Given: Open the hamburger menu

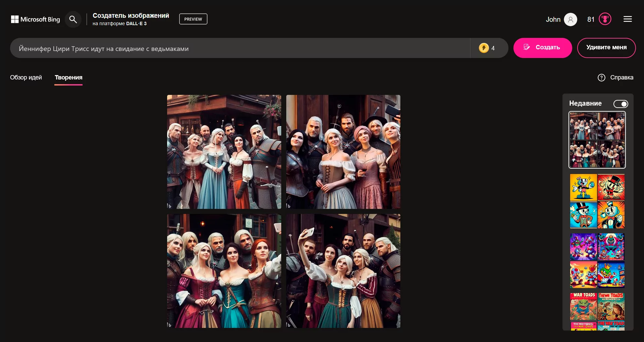Looking at the screenshot, I should [x=628, y=19].
